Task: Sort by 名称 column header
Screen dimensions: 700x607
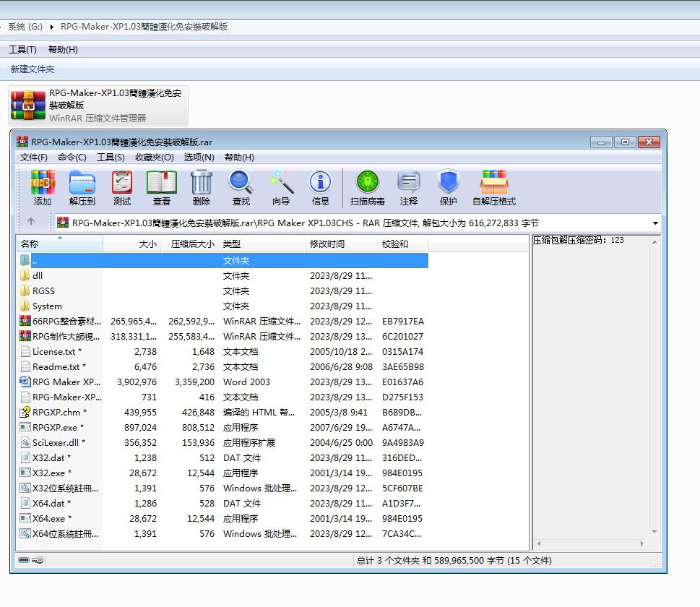Action: (x=60, y=244)
